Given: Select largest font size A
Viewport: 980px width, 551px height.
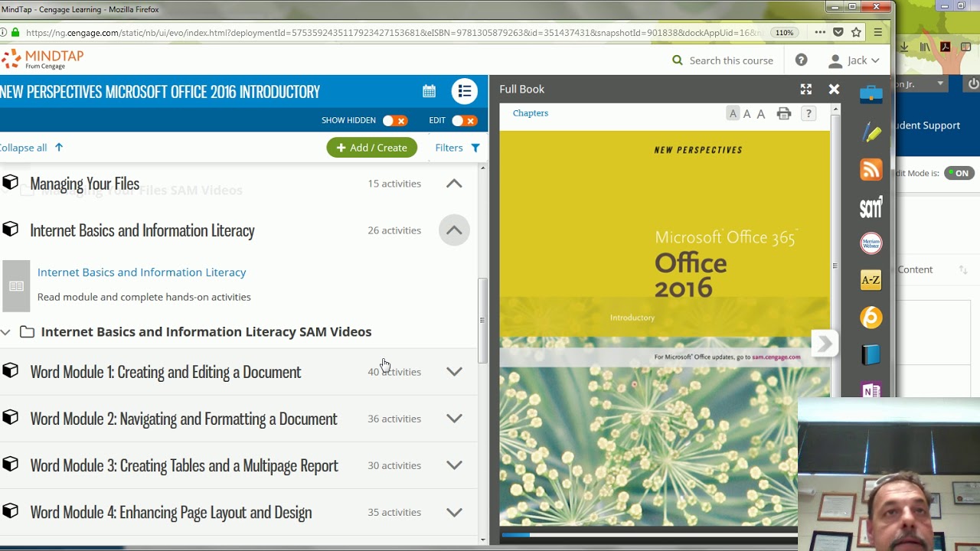Looking at the screenshot, I should tap(760, 114).
